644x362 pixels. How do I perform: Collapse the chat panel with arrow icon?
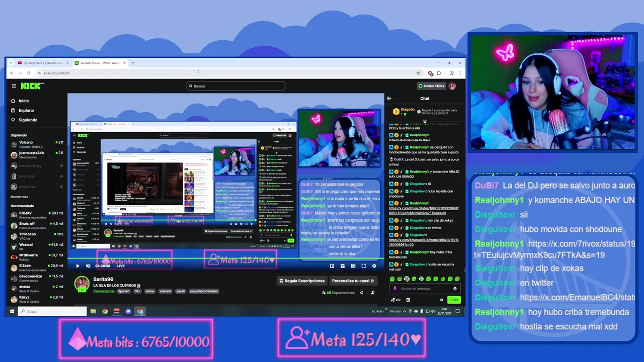(x=389, y=99)
